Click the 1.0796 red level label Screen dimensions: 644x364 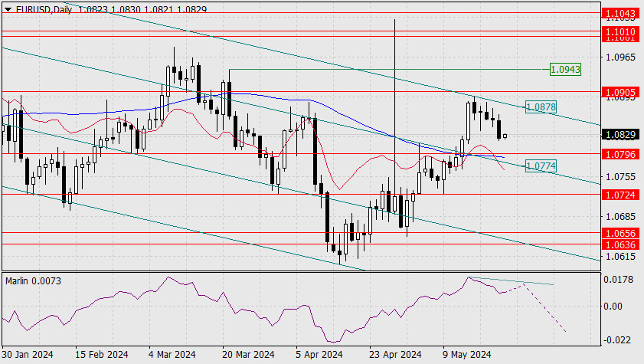point(620,154)
